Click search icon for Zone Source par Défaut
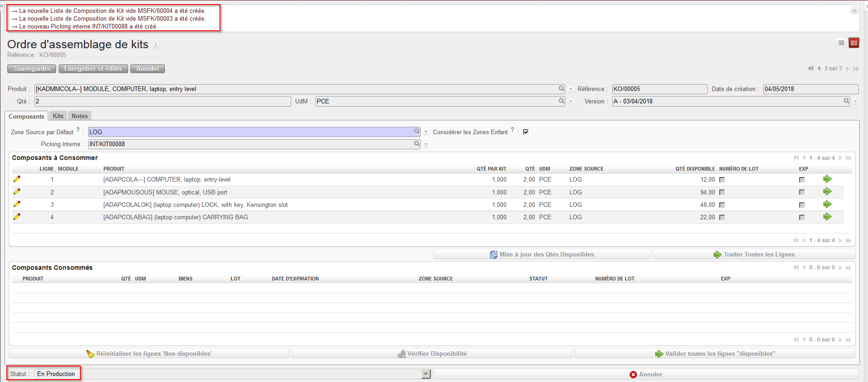Viewport: 868px width, 382px height. pos(417,131)
